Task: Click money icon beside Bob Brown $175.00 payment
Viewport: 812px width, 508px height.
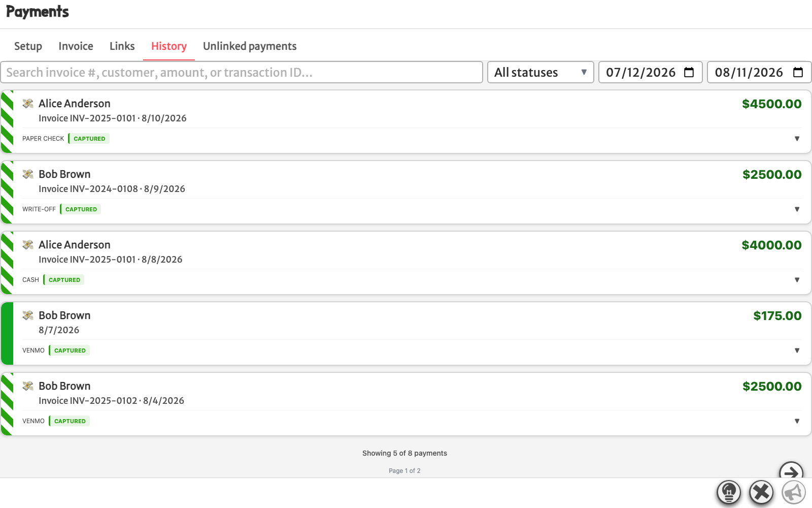Action: [28, 315]
